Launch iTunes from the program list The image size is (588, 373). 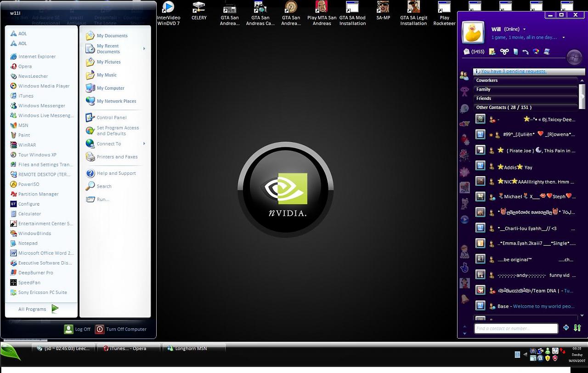(x=22, y=96)
